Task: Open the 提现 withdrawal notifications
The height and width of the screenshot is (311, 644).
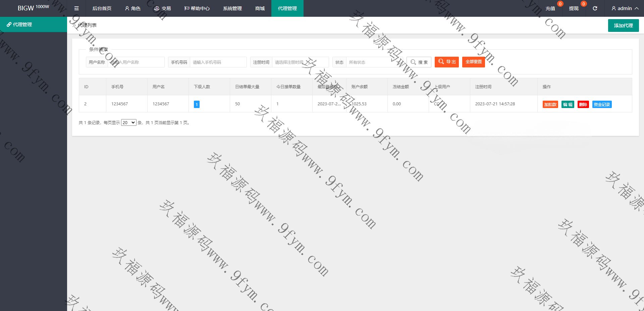Action: point(574,8)
